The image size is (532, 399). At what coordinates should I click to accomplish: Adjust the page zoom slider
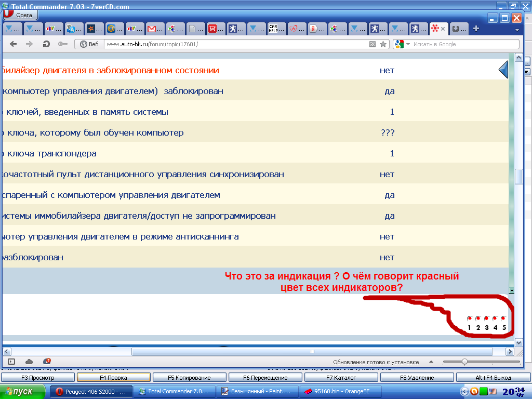click(x=464, y=362)
